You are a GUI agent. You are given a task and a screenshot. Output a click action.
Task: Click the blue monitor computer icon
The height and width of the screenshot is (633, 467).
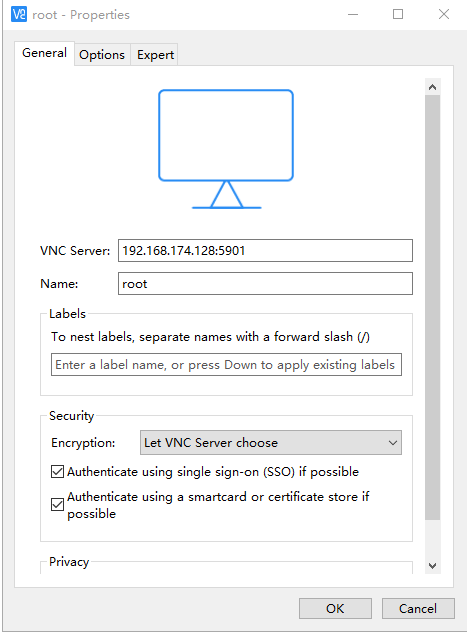[x=226, y=149]
